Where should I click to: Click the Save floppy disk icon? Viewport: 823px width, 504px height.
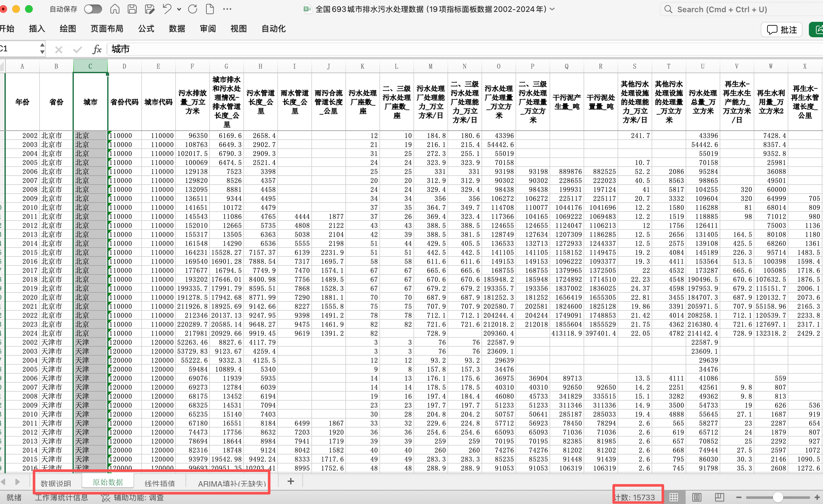pyautogui.click(x=132, y=9)
